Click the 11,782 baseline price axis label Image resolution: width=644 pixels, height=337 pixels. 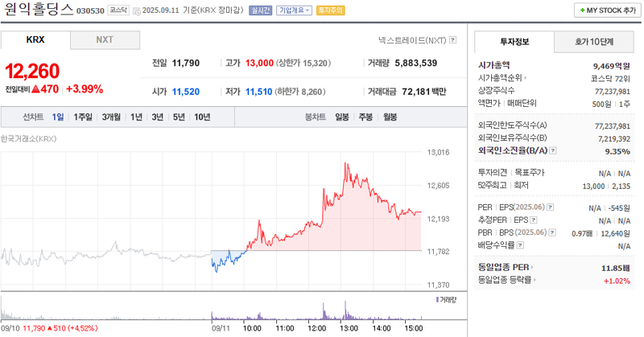click(x=438, y=251)
